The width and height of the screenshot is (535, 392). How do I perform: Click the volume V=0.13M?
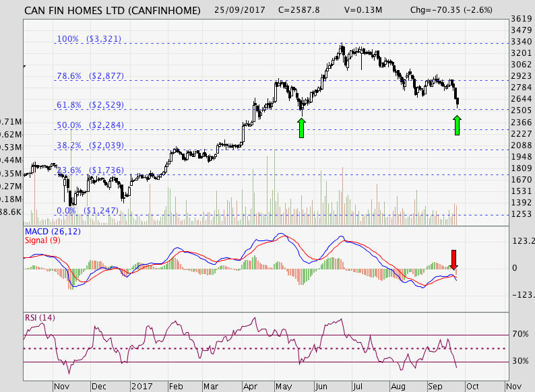(x=363, y=10)
